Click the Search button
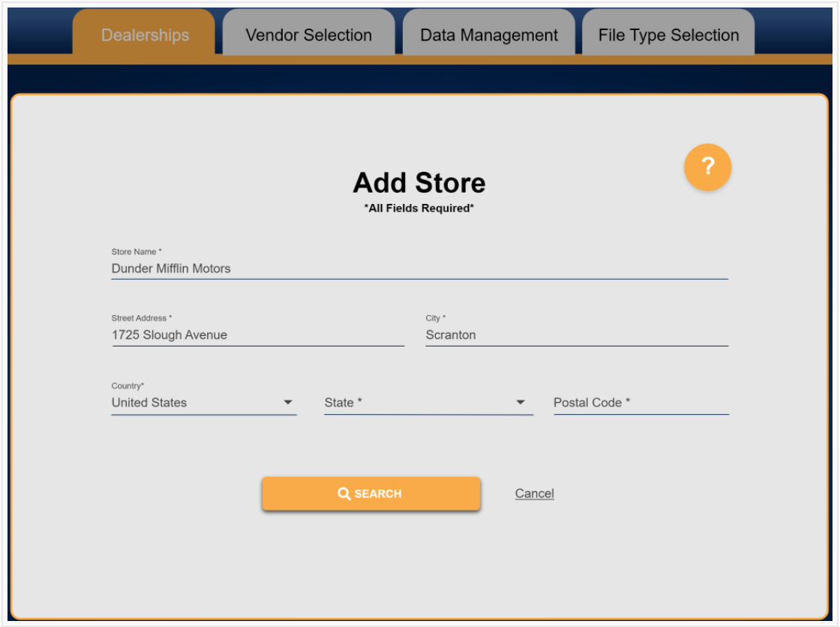Viewport: 840px width, 627px height. (x=370, y=493)
